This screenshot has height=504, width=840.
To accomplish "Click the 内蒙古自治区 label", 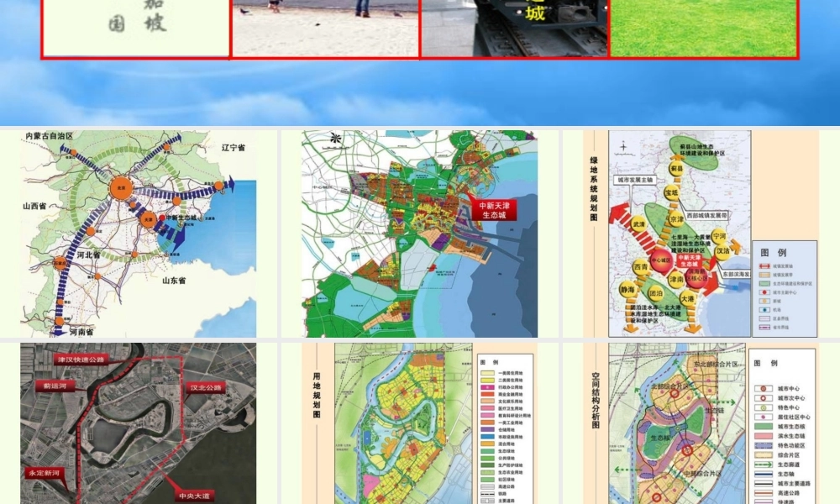I will [50, 136].
